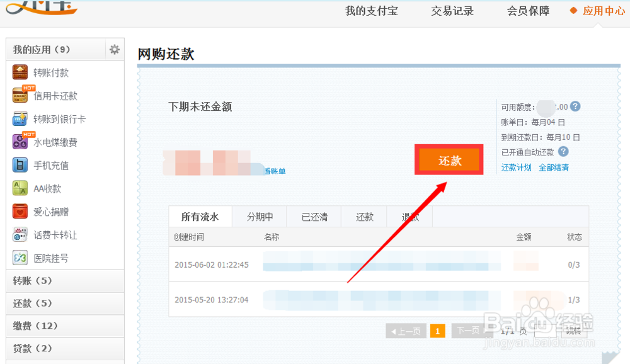
Task: Open 医院挂号 in my apps
Action: click(21, 258)
